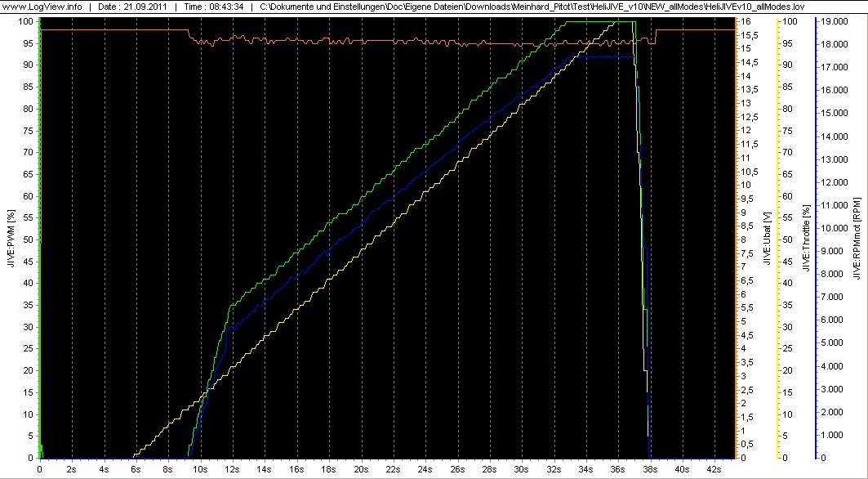
Task: Click 75 on the PWM axis
Action: (x=30, y=130)
